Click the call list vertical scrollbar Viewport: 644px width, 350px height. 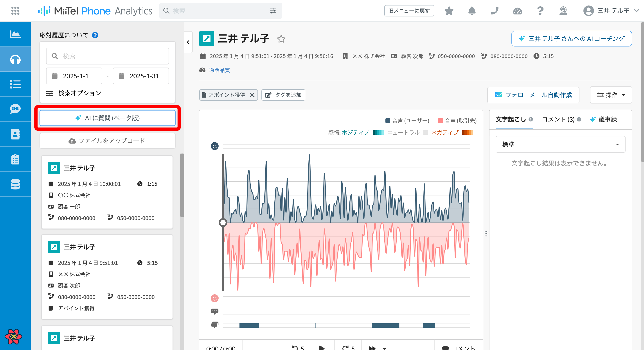pyautogui.click(x=182, y=185)
